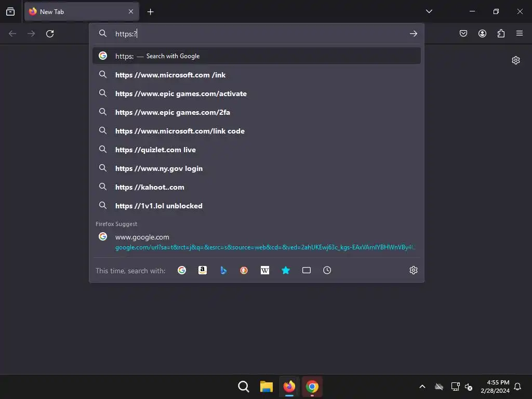This screenshot has height=399, width=532.
Task: Minimize the Firefox window
Action: (472, 11)
